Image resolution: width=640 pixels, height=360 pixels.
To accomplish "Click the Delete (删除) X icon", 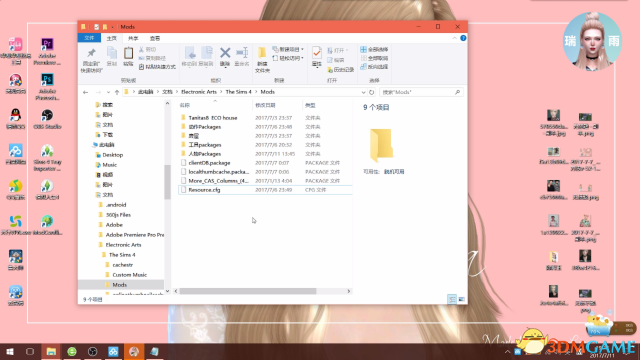I will tap(225, 56).
